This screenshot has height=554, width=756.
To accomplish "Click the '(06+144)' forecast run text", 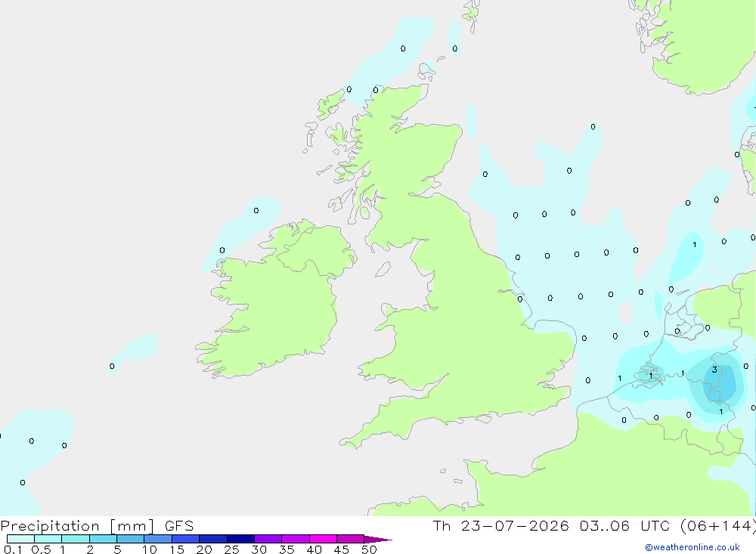I will [x=718, y=526].
